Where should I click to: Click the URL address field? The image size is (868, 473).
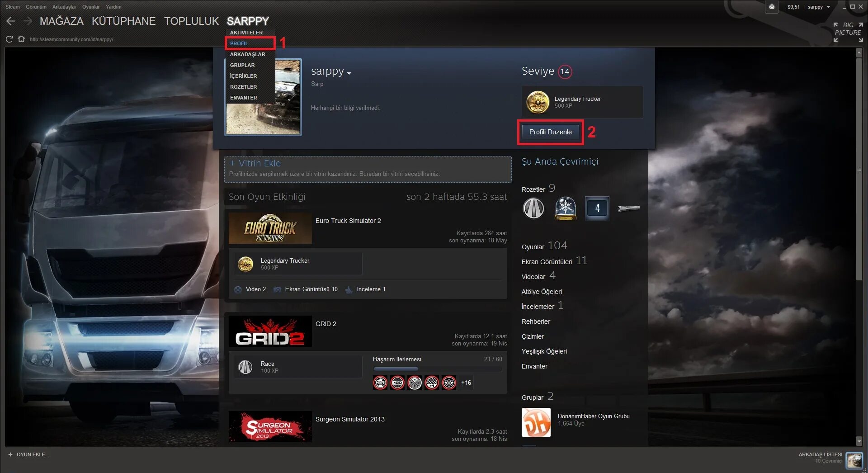71,39
